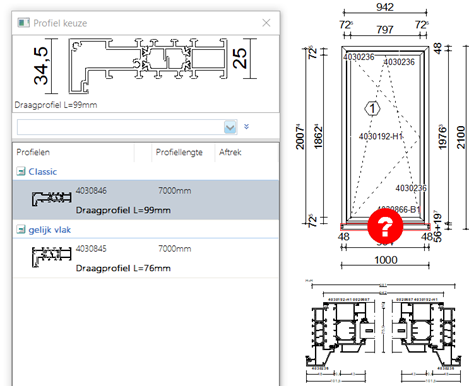The image size is (469, 386).
Task: Click the Profiel keuze window icon
Action: tap(23, 23)
